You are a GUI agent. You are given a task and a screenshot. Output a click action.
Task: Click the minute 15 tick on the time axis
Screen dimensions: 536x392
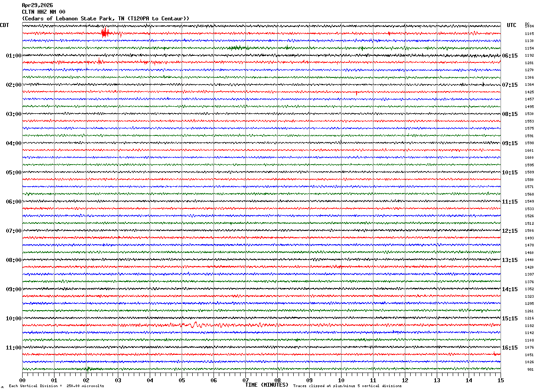tap(501, 380)
